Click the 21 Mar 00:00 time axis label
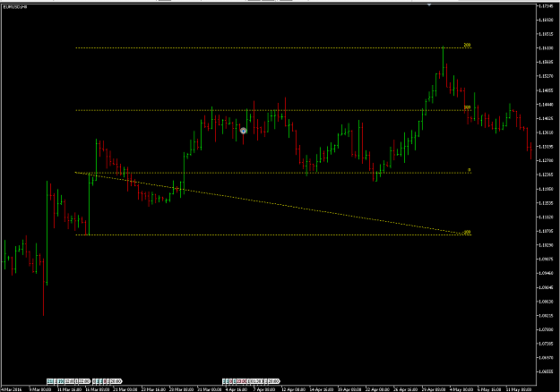The height and width of the screenshot is (392, 560). (x=125, y=389)
